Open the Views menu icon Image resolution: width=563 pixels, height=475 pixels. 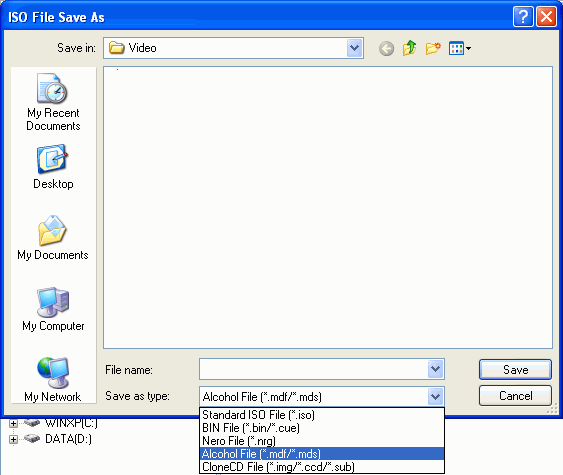tap(460, 48)
